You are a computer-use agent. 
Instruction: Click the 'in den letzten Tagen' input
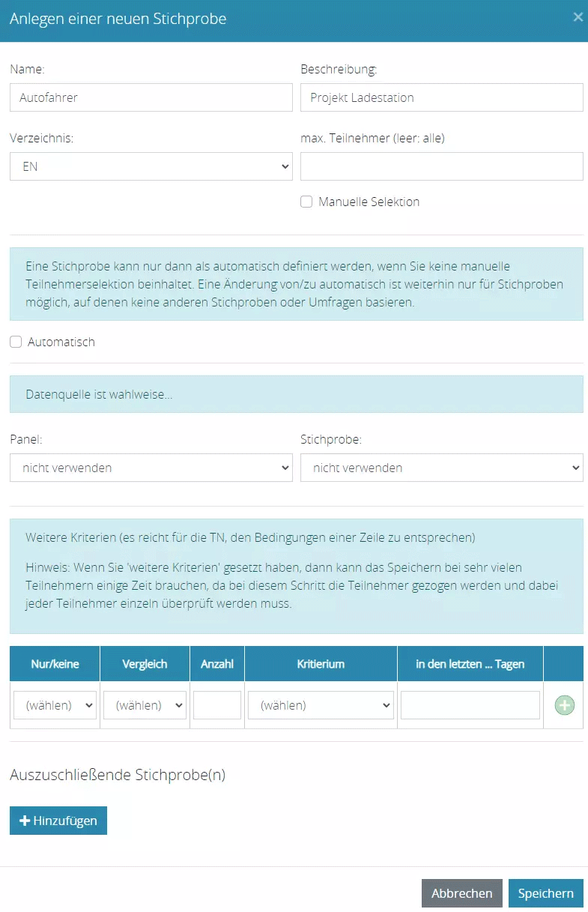pos(470,705)
